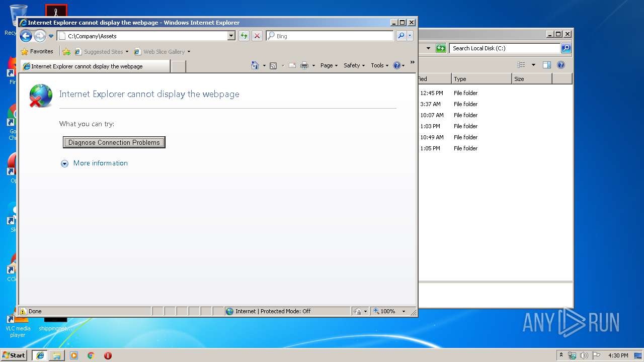Click the Add to Favorites Bar icon
The height and width of the screenshot is (362, 644).
[66, 51]
